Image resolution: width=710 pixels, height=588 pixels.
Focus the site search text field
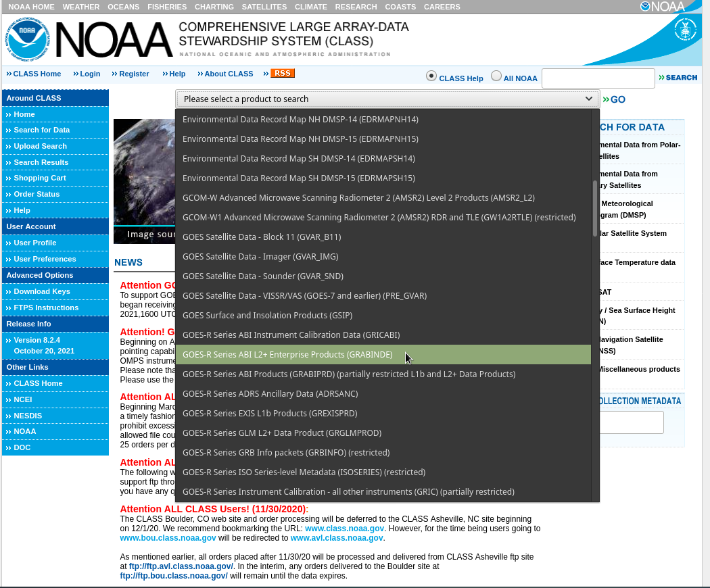(598, 78)
